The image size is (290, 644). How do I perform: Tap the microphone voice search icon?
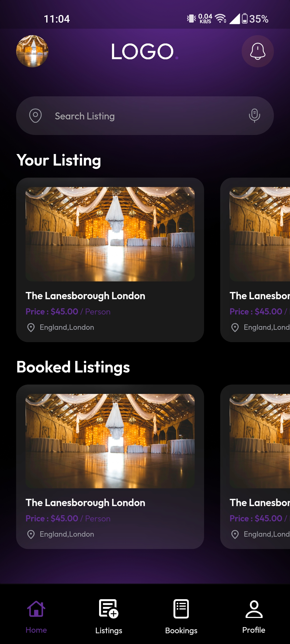click(x=254, y=115)
